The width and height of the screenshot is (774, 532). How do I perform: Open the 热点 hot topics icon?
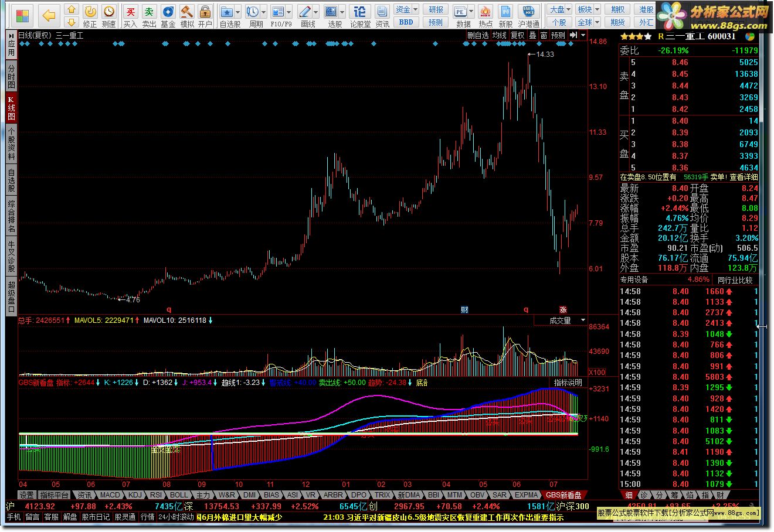(x=486, y=16)
